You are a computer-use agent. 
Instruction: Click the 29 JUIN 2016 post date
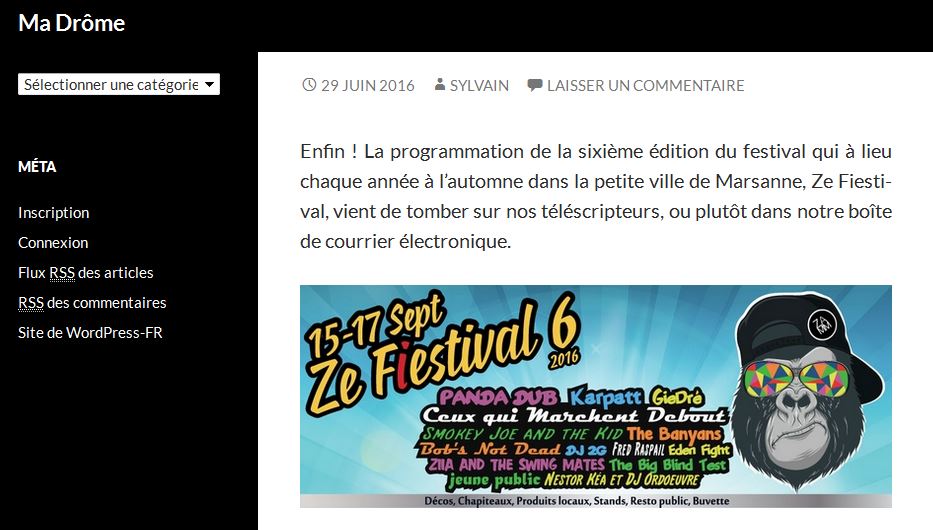368,86
